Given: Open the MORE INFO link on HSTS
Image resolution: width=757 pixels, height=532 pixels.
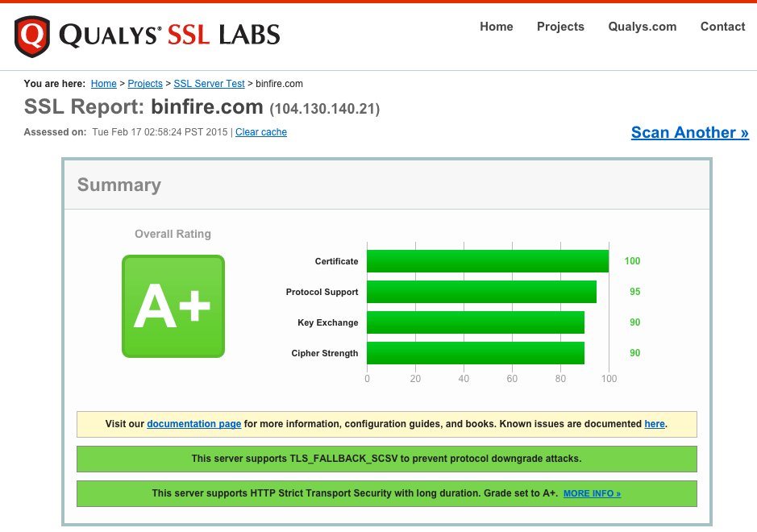Looking at the screenshot, I should 592,493.
